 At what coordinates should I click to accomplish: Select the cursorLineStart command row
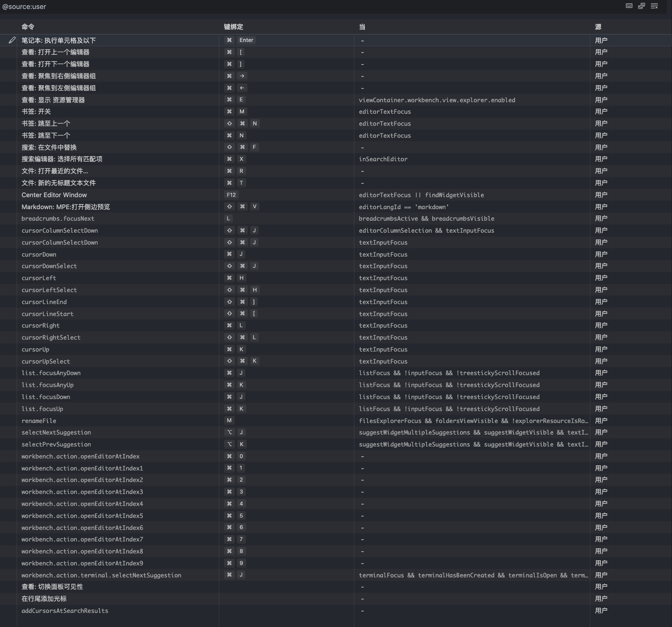tap(336, 314)
